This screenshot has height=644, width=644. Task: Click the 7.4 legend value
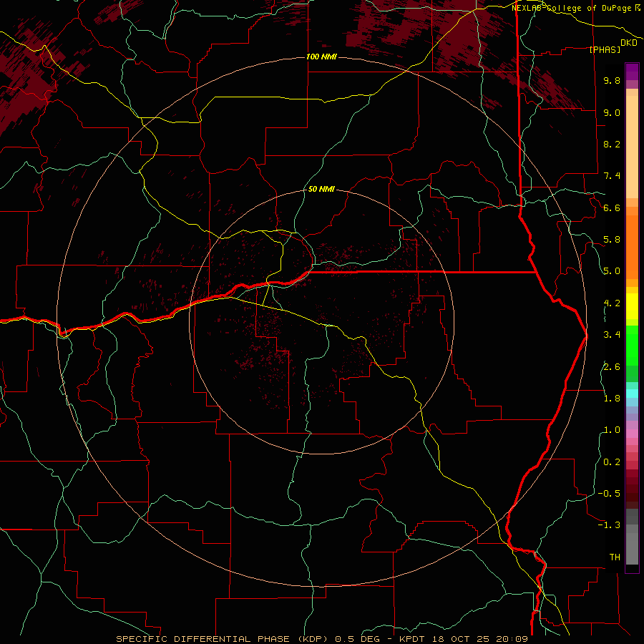tap(612, 176)
